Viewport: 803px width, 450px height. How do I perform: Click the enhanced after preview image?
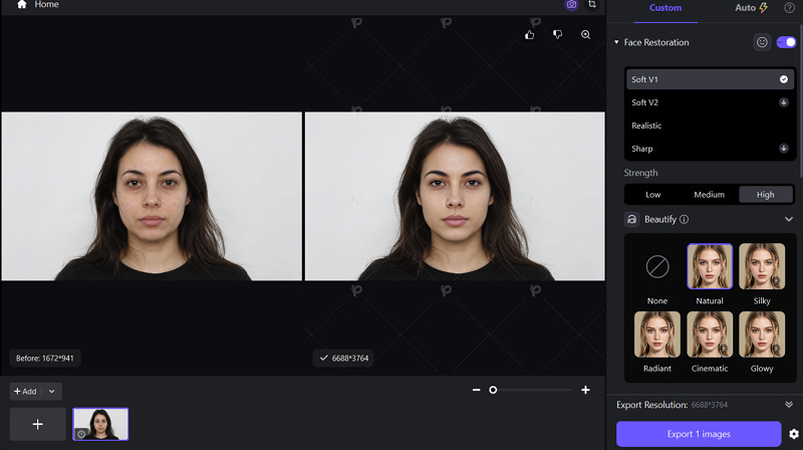[455, 196]
